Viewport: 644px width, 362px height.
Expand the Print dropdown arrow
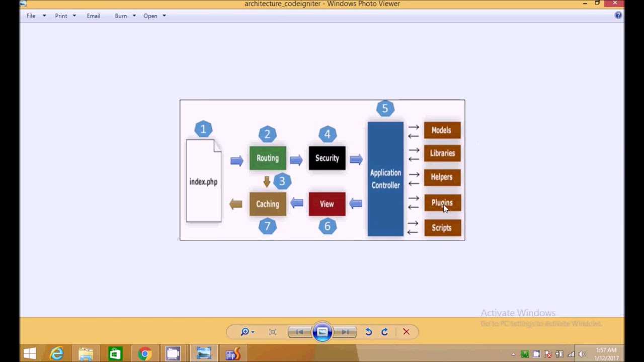pyautogui.click(x=74, y=16)
